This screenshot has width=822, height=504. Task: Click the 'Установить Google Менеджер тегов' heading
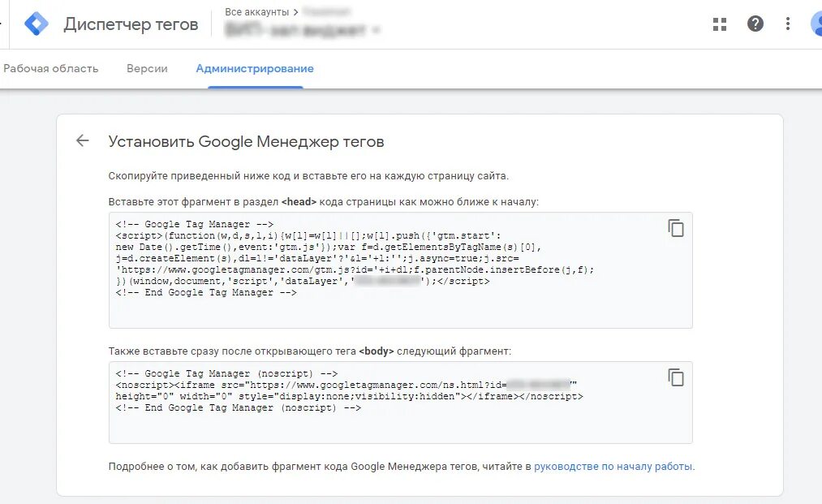pyautogui.click(x=246, y=142)
